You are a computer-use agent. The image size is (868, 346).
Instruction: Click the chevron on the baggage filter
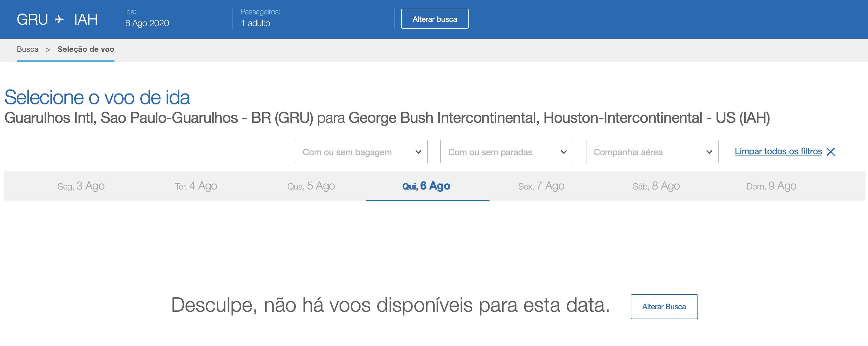pos(418,152)
